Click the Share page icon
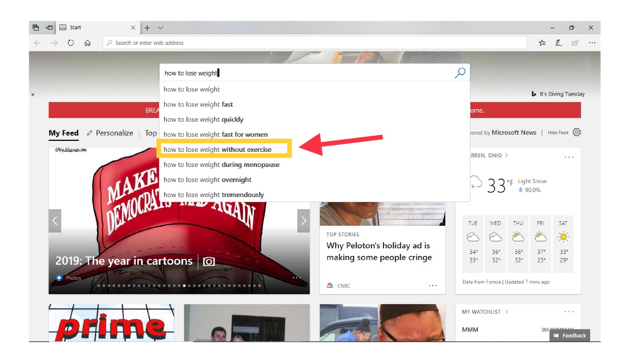The width and height of the screenshot is (644, 362). [575, 43]
